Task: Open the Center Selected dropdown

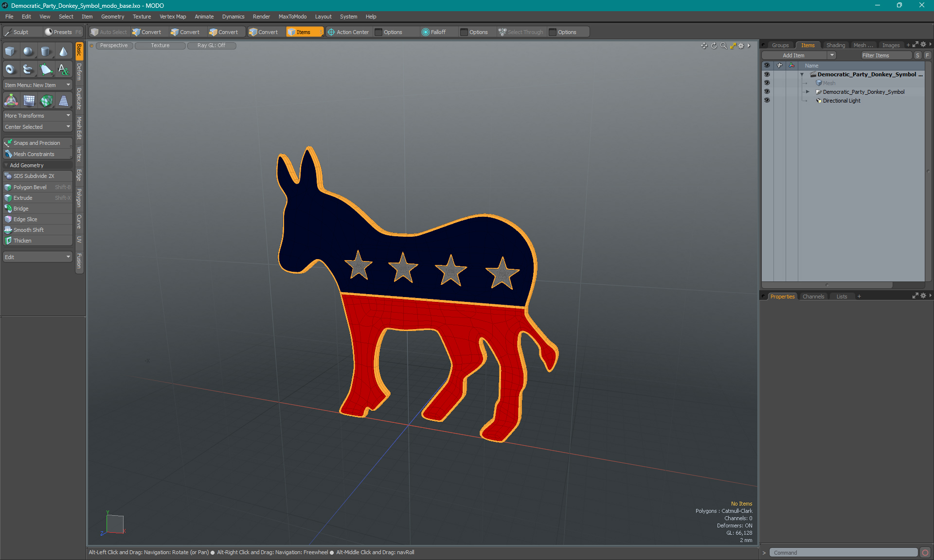Action: (38, 127)
